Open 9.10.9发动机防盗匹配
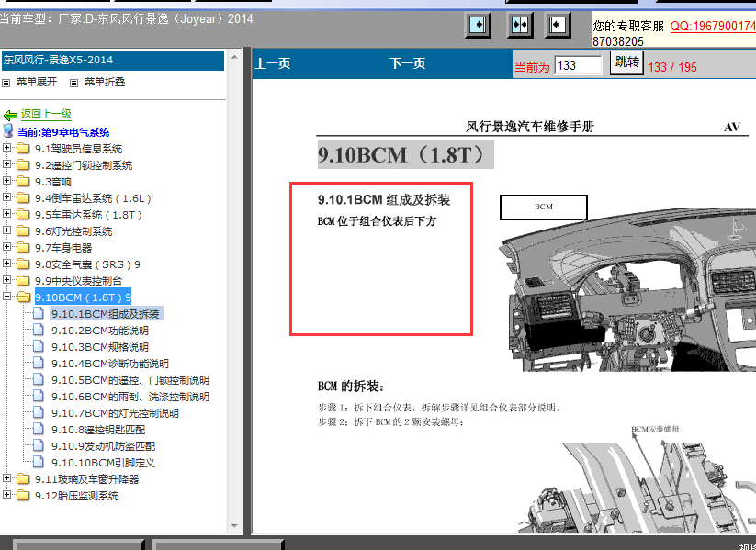756x550 pixels. point(104,446)
